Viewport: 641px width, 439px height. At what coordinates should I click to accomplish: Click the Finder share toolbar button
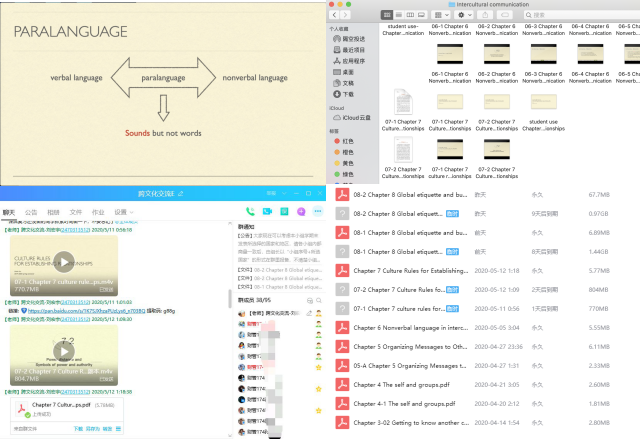485,15
